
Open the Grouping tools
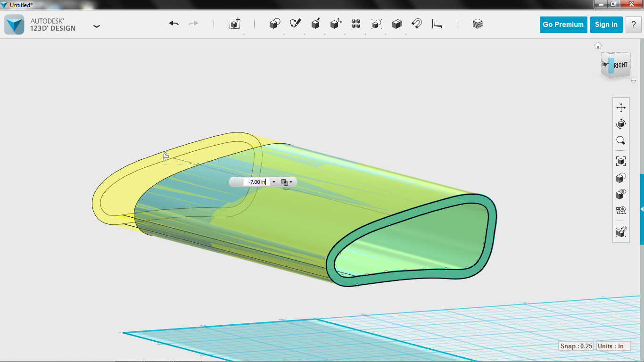[x=376, y=24]
